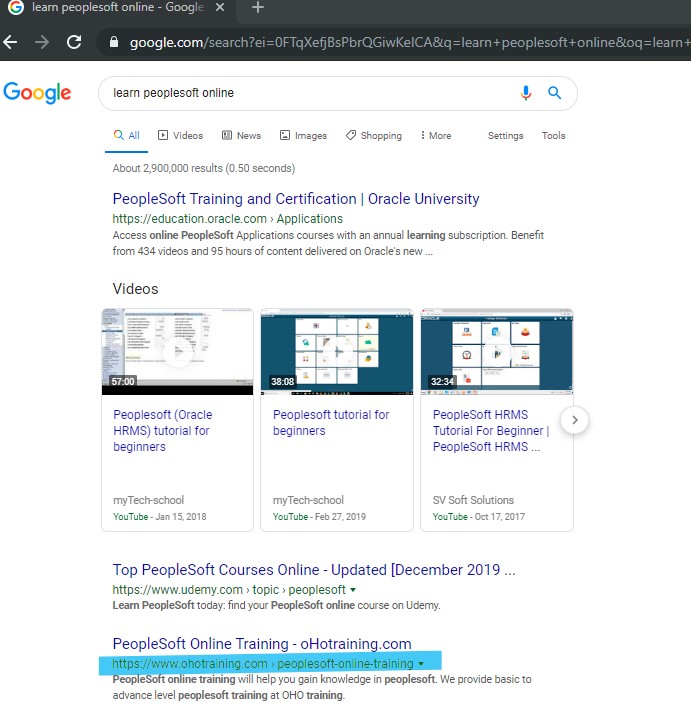Click the Images tab icon
Viewport: 691px width, 713px height.
tap(285, 135)
